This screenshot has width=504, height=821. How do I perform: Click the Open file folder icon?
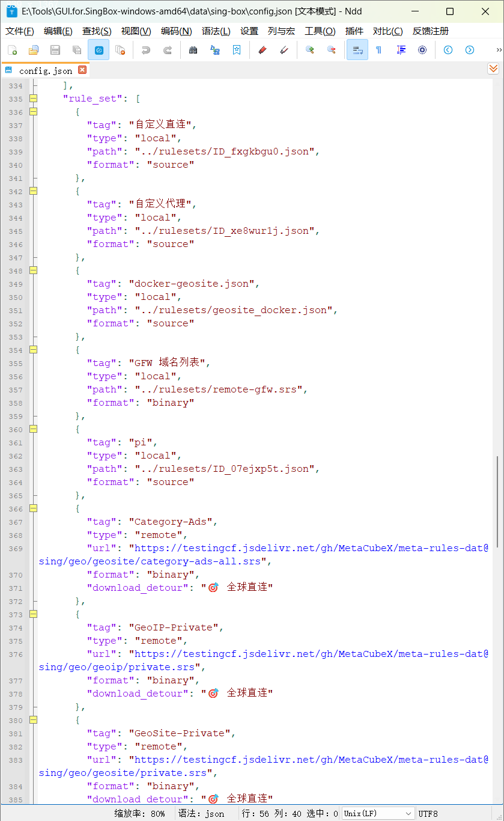coord(34,50)
